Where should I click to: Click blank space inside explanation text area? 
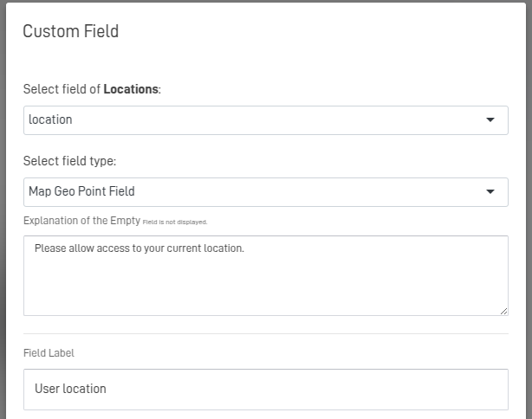tap(347, 290)
